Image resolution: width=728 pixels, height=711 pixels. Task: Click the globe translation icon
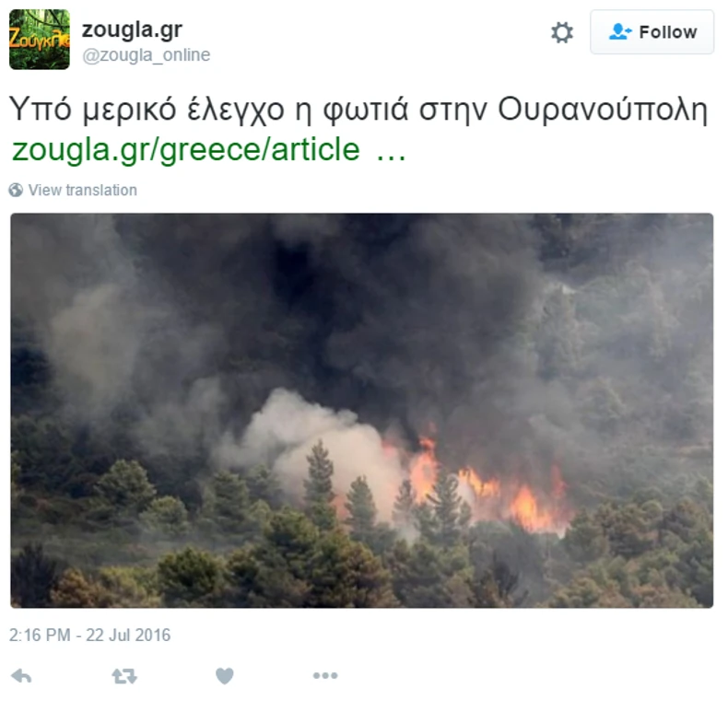click(16, 190)
